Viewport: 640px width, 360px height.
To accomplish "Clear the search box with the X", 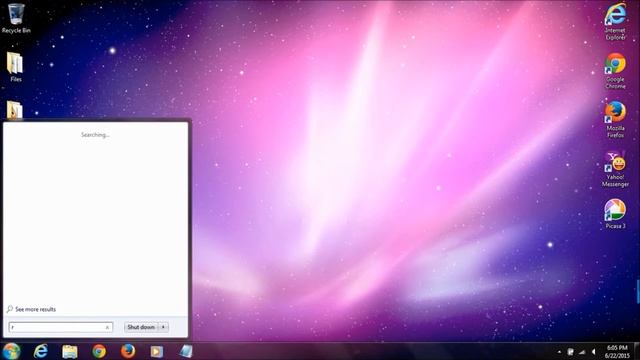I will click(x=107, y=327).
